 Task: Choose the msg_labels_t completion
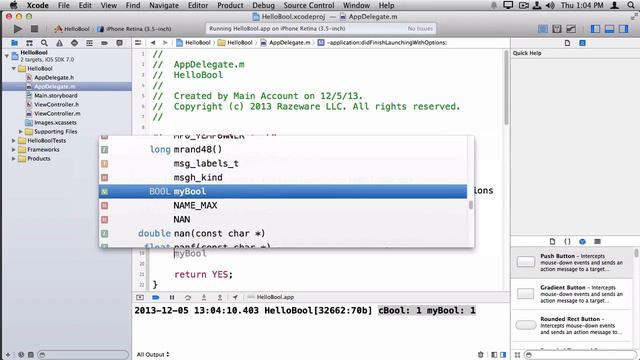tap(283, 163)
